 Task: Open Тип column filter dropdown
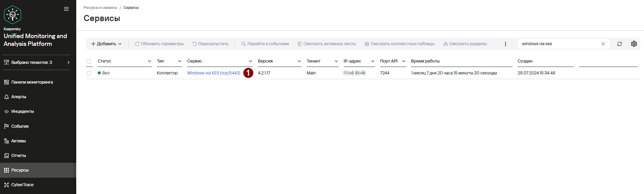coord(180,61)
